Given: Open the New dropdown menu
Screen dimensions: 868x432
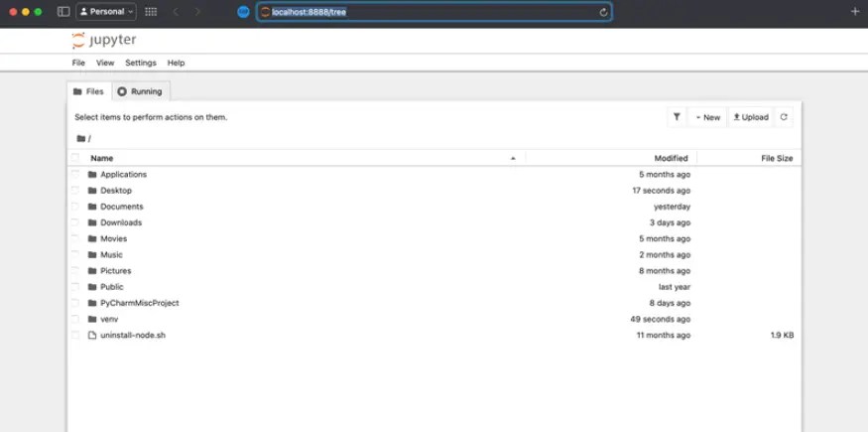Looking at the screenshot, I should 707,117.
